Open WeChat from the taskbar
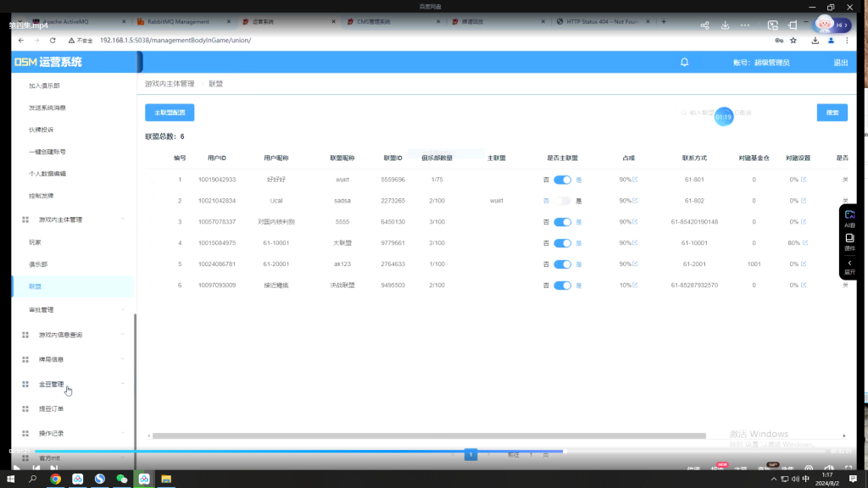 click(121, 479)
